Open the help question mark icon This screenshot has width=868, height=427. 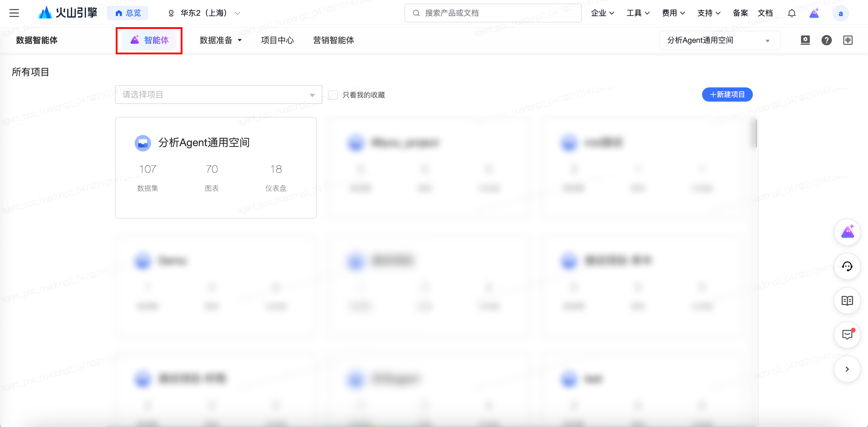click(x=826, y=40)
